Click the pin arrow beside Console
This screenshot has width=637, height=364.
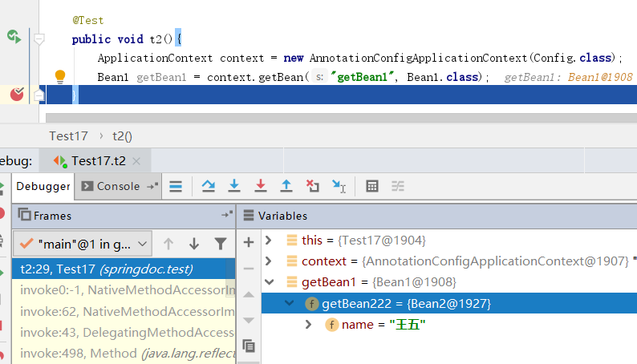coord(152,186)
